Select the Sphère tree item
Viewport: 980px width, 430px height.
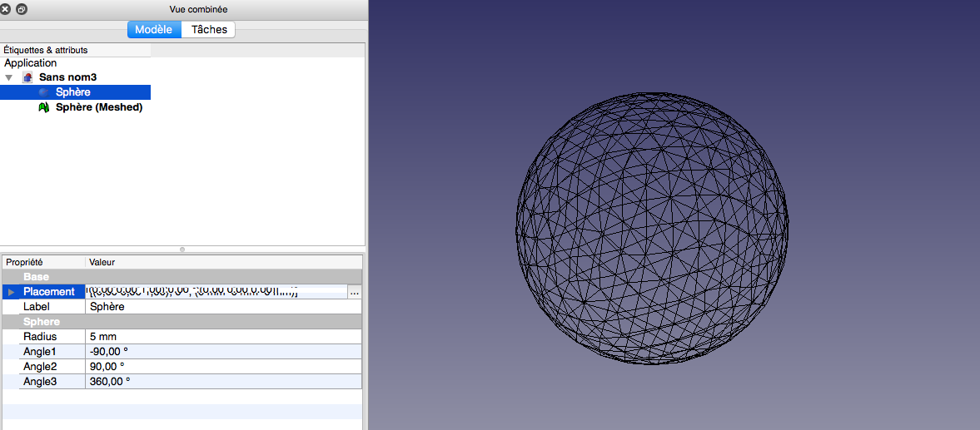pyautogui.click(x=75, y=92)
